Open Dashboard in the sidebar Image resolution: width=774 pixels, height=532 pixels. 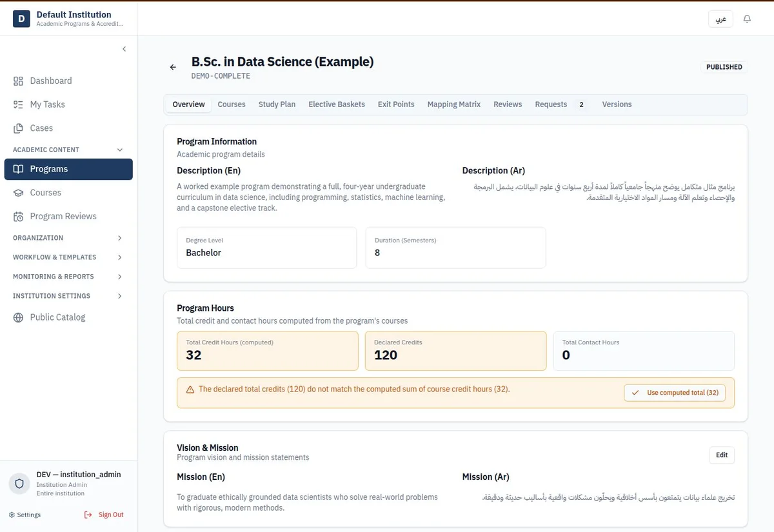tap(68, 81)
